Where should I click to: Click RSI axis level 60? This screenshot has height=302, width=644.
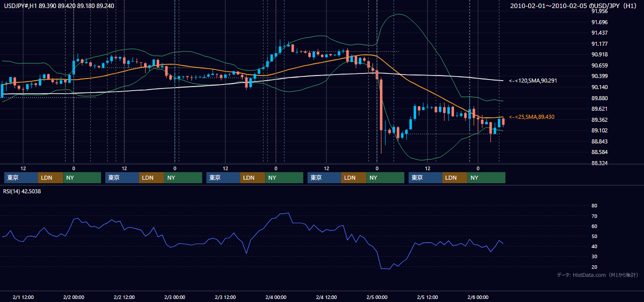(x=594, y=226)
